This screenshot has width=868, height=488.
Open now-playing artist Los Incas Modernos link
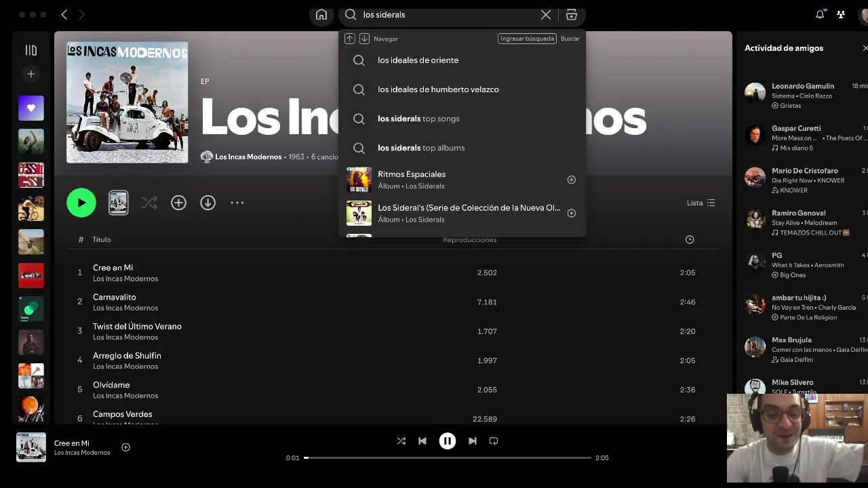82,453
